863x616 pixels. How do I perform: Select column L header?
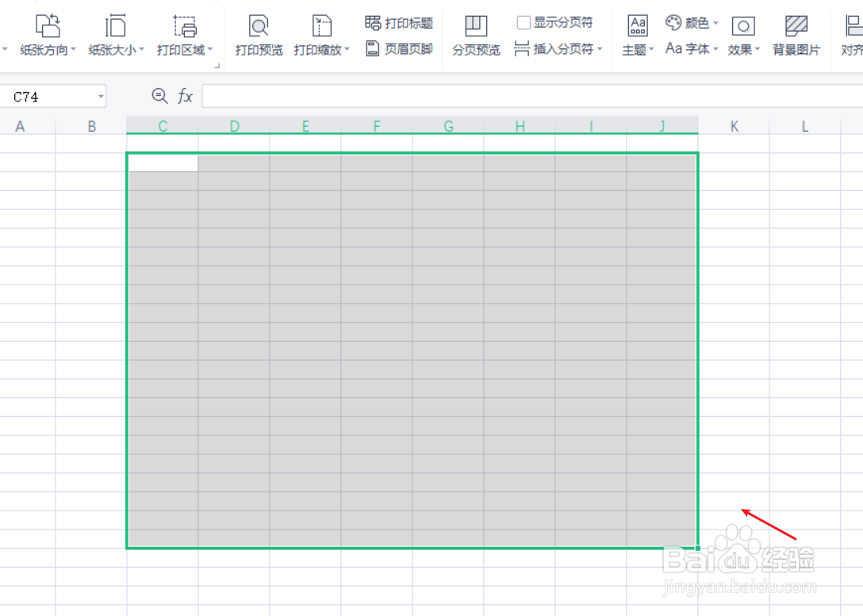[804, 126]
